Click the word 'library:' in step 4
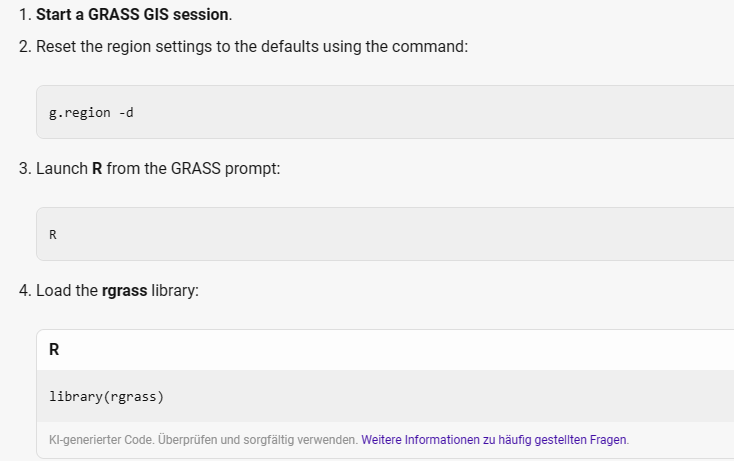734x461 pixels. (175, 291)
